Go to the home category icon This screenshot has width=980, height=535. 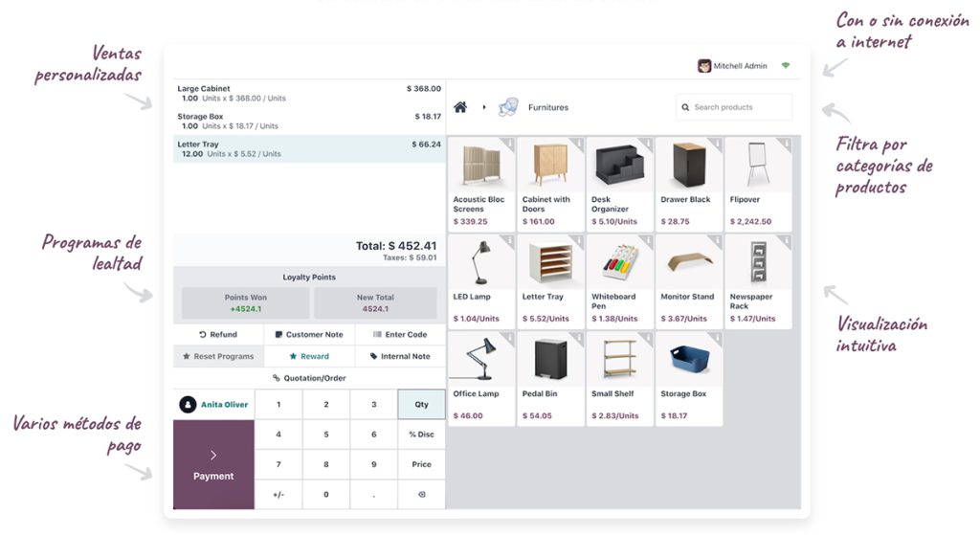[460, 107]
